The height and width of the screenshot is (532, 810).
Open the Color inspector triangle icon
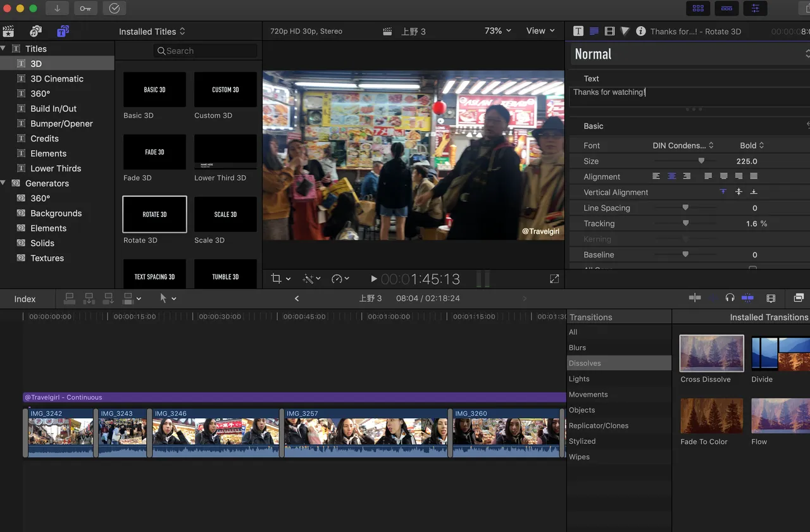(x=625, y=31)
